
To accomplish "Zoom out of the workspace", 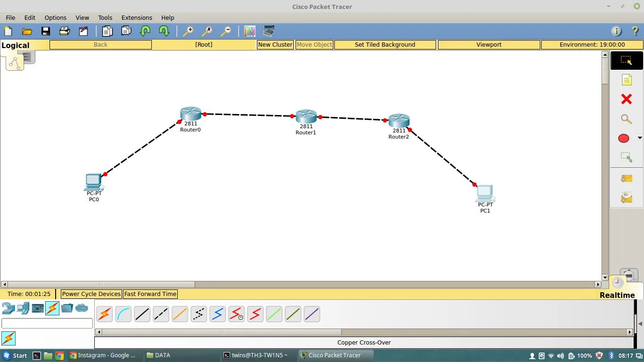I will 226,32.
